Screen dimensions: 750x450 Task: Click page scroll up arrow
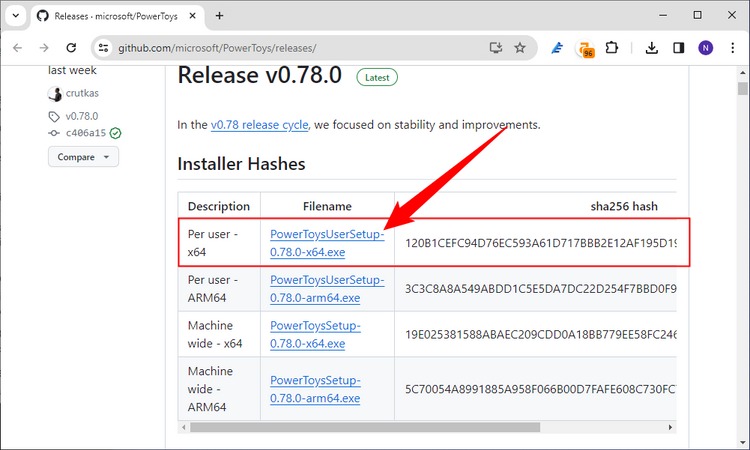(x=742, y=73)
